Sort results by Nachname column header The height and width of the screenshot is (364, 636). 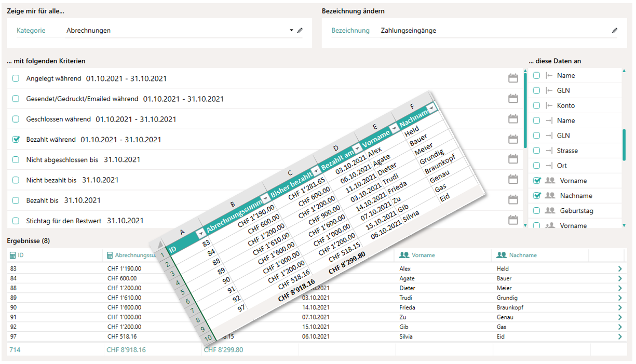pyautogui.click(x=540, y=255)
